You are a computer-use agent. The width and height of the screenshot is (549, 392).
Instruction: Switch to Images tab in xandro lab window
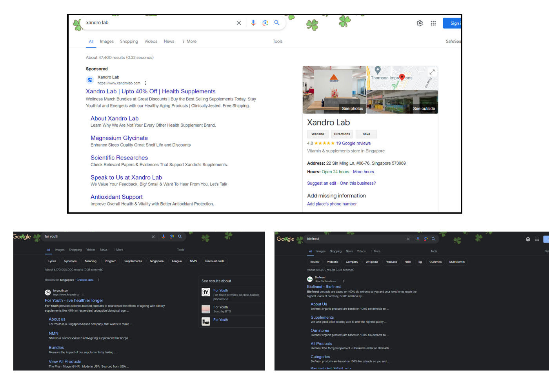click(x=107, y=41)
